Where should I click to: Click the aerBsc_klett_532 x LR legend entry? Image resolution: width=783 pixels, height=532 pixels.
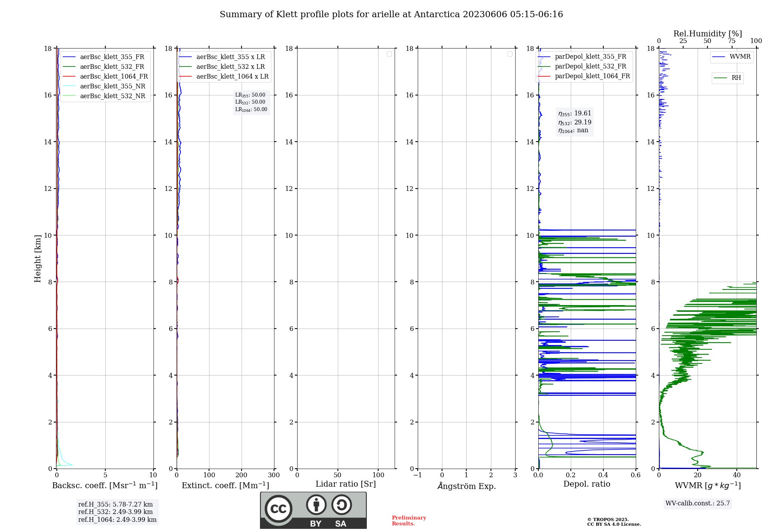click(230, 66)
